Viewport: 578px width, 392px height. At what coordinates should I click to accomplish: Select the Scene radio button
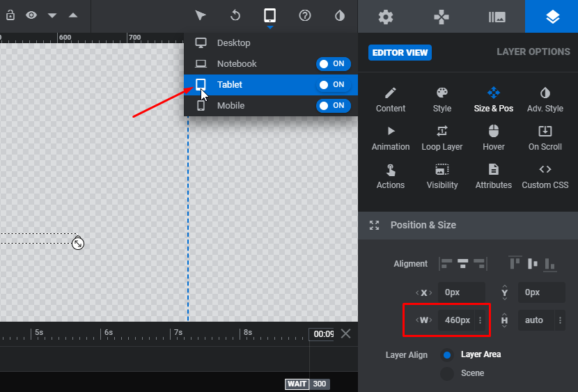(447, 373)
